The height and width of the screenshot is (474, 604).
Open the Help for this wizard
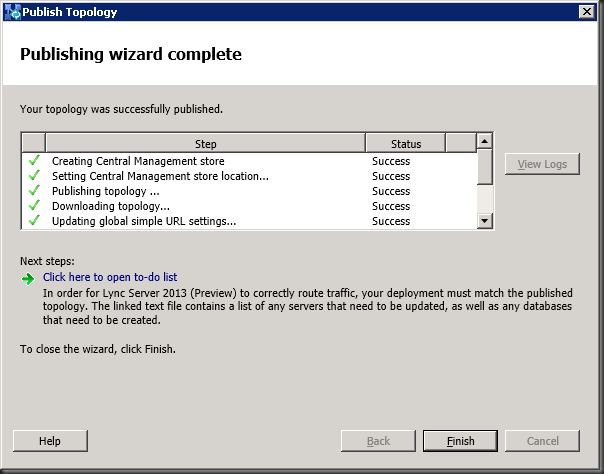pyautogui.click(x=50, y=441)
